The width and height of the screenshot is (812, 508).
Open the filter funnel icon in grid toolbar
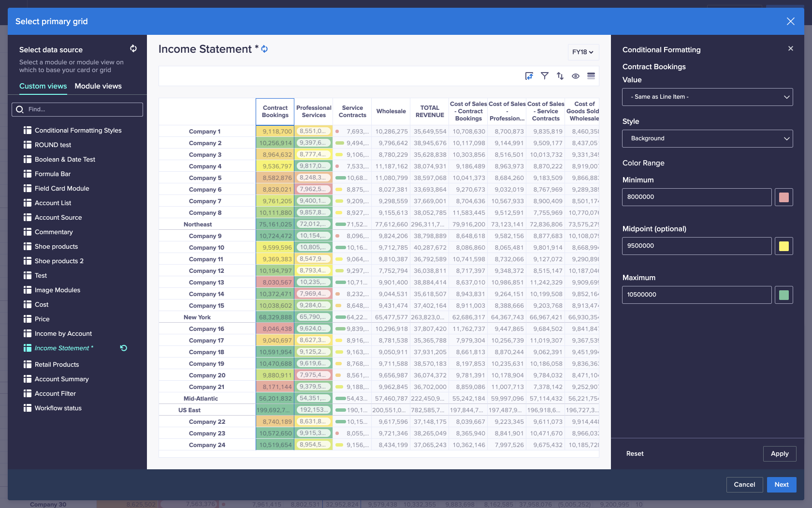point(545,76)
